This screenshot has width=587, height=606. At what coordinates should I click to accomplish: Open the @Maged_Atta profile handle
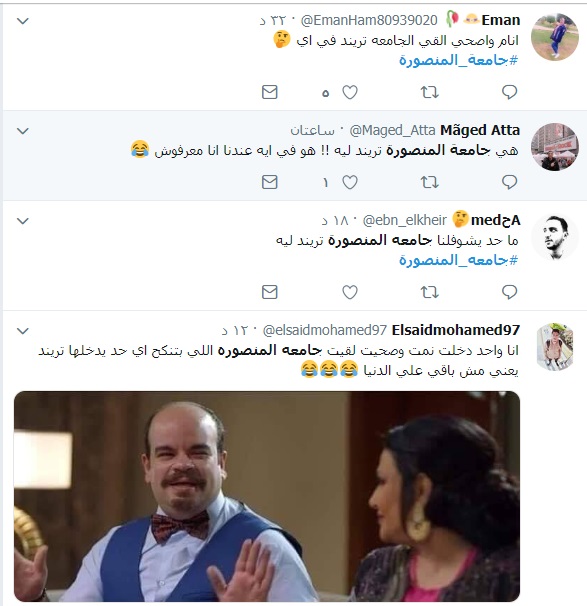(x=392, y=131)
